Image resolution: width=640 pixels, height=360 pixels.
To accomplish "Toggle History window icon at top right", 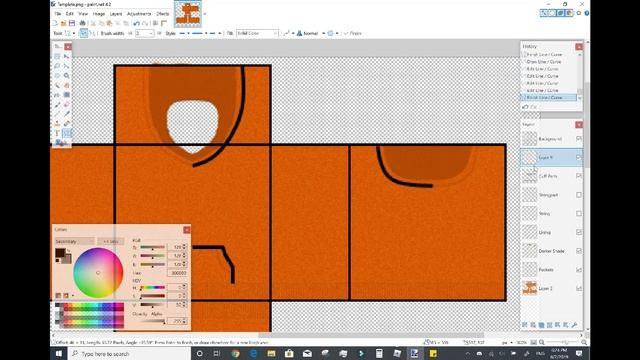I will [552, 13].
